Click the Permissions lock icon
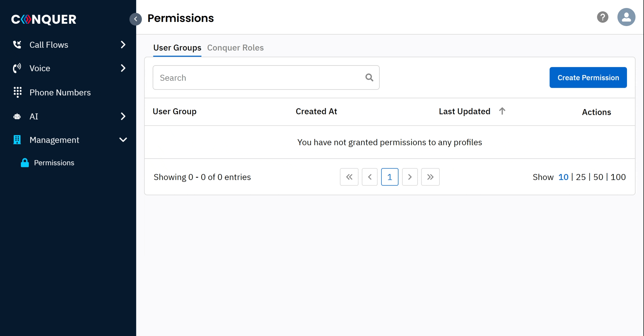This screenshot has width=644, height=336. tap(25, 163)
